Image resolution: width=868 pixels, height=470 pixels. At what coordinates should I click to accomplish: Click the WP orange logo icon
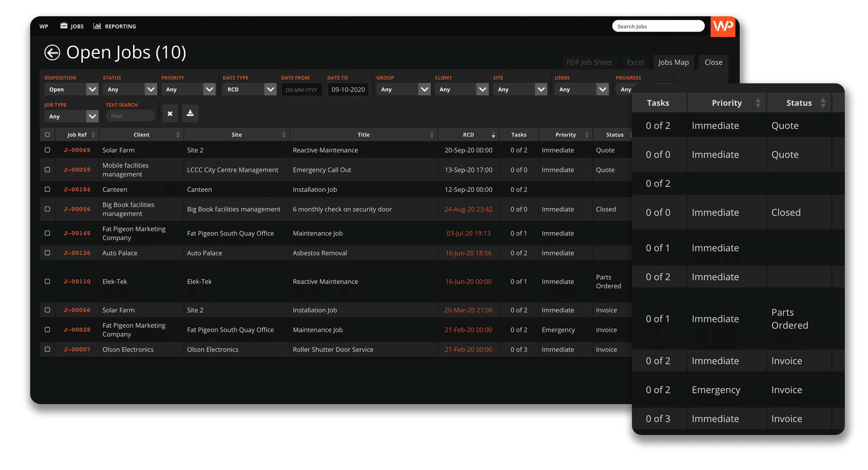tap(722, 26)
